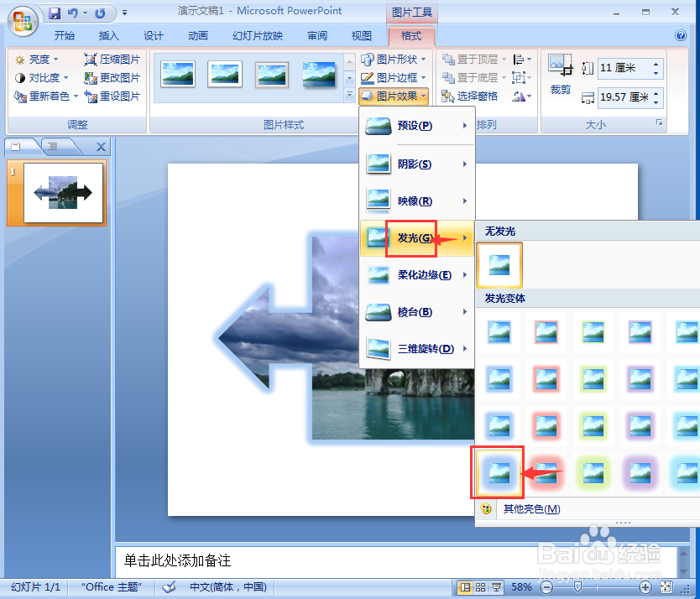700x599 pixels.
Task: Apply bottom-row large green glow variation
Action: 593,473
